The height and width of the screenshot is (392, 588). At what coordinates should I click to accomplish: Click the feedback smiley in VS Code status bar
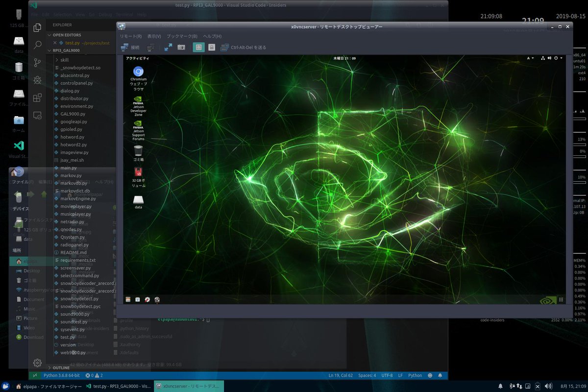430,376
